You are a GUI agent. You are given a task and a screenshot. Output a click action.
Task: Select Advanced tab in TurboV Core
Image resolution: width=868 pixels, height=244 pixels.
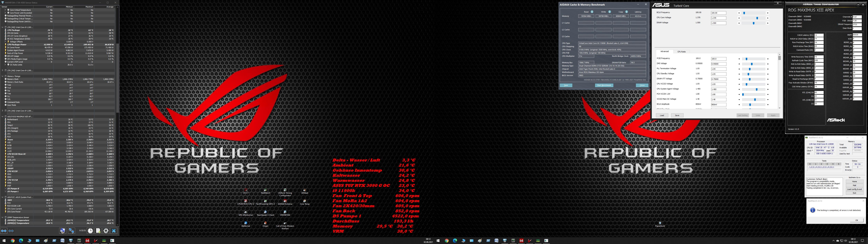pos(665,52)
